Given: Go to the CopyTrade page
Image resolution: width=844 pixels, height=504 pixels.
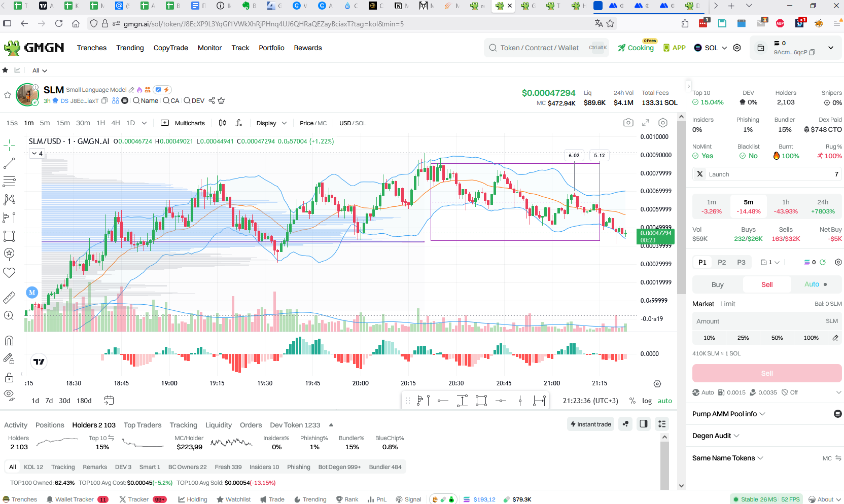Looking at the screenshot, I should click(x=170, y=48).
